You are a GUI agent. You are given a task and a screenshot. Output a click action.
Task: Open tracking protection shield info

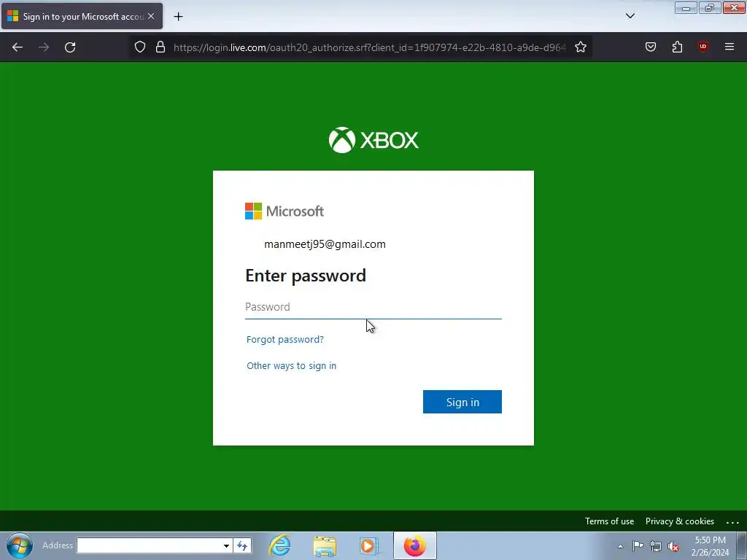[139, 47]
